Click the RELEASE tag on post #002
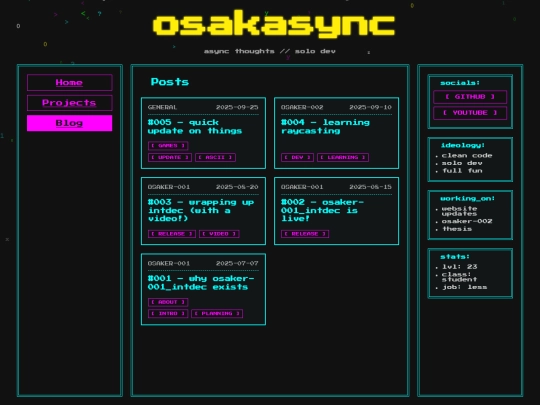This screenshot has width=540, height=405. pyautogui.click(x=305, y=234)
